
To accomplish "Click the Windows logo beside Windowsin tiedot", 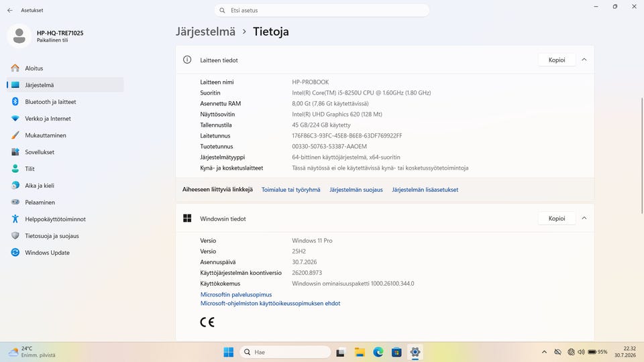I will coord(187,219).
